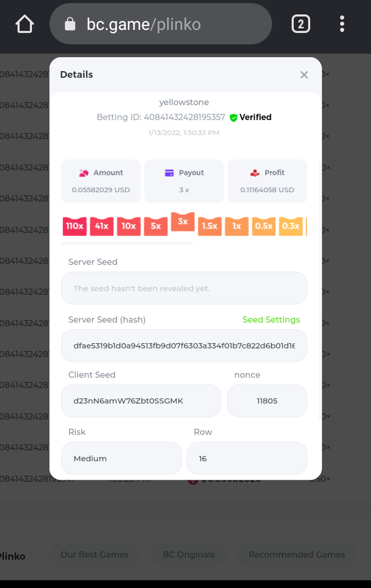371x588 pixels.
Task: Click the Server Seed hash field
Action: click(184, 345)
